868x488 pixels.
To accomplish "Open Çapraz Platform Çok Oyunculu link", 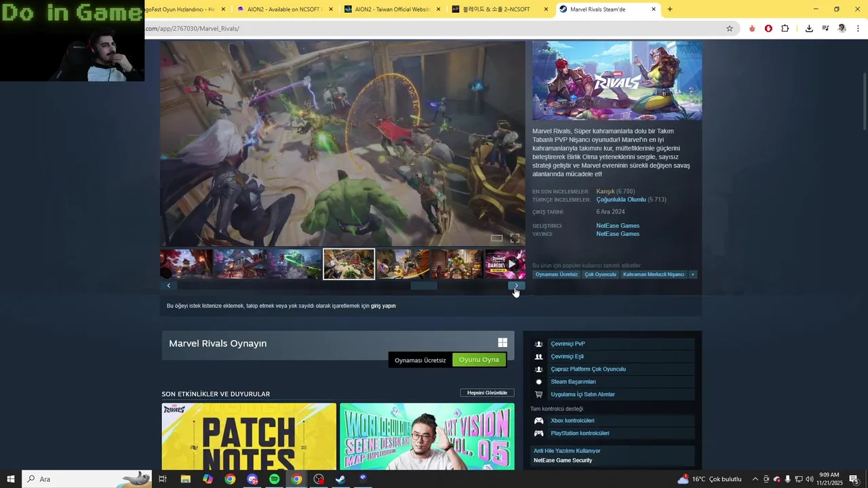I will (588, 369).
